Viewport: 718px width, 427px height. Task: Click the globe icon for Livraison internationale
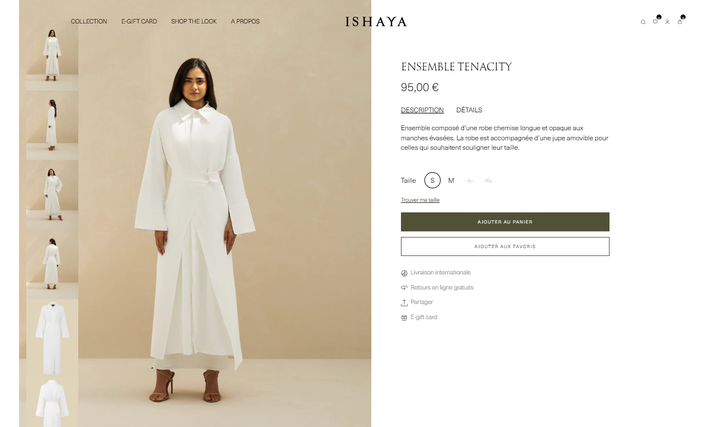click(x=404, y=273)
